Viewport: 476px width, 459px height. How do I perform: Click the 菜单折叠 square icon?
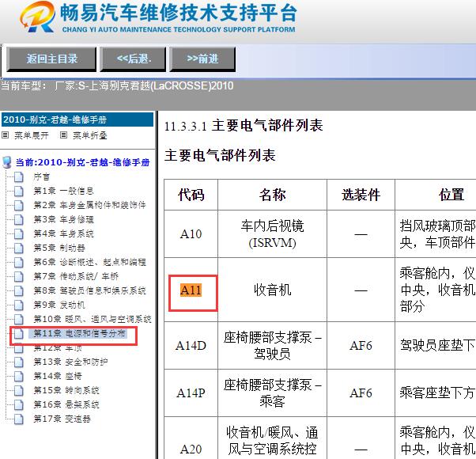pos(63,135)
